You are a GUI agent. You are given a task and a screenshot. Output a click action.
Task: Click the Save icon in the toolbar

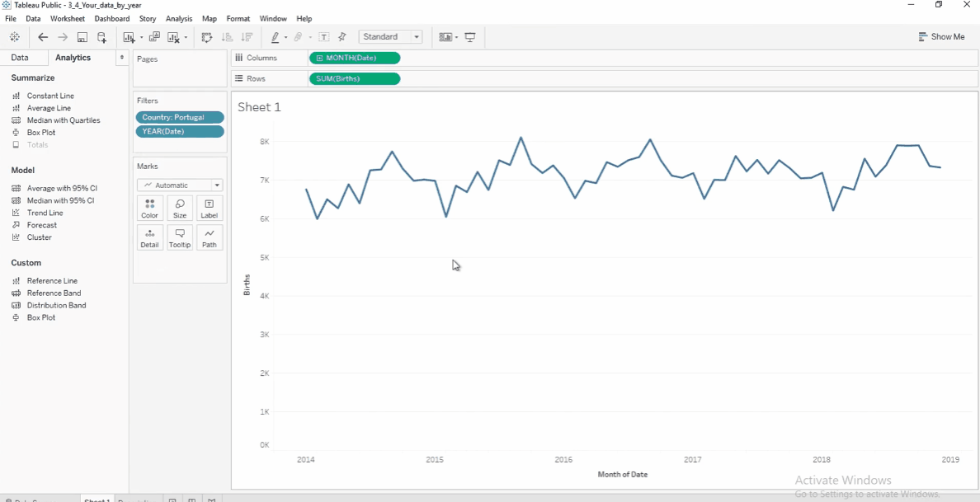click(82, 37)
